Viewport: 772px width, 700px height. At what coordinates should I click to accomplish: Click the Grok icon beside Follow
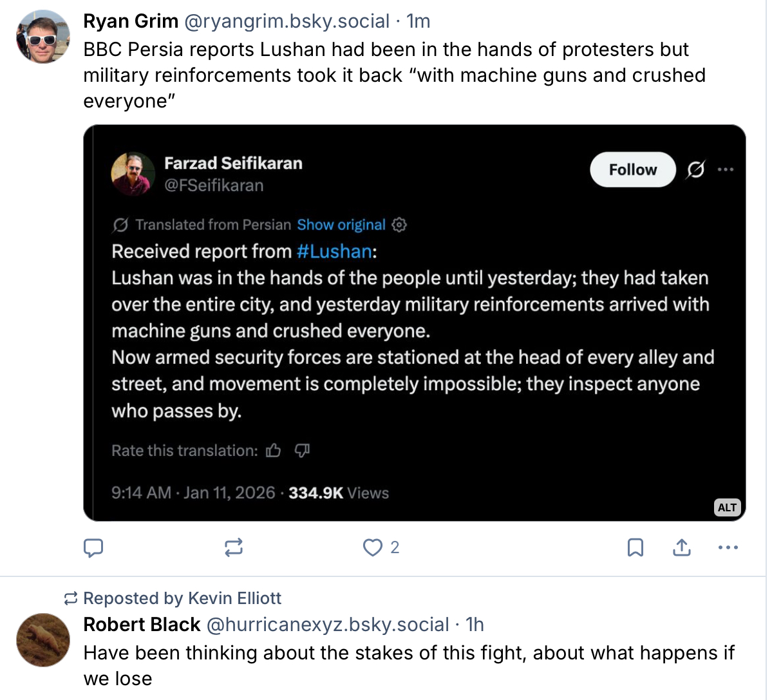[x=695, y=170]
